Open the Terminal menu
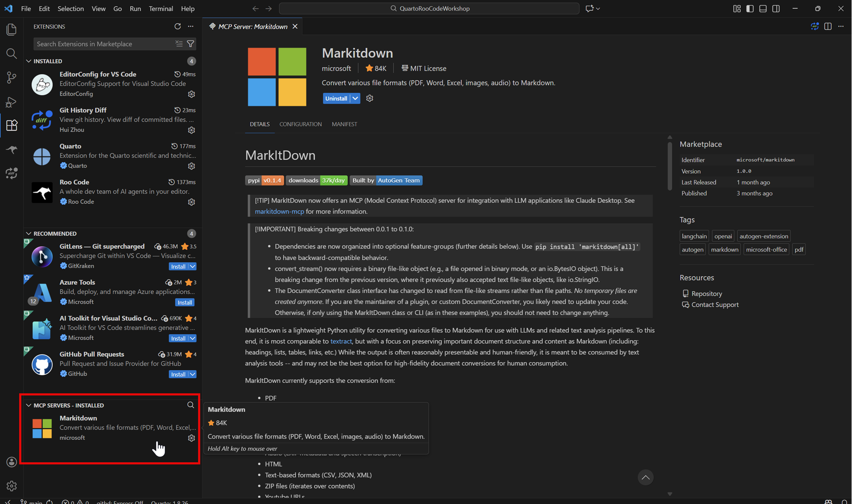852x504 pixels. click(161, 9)
